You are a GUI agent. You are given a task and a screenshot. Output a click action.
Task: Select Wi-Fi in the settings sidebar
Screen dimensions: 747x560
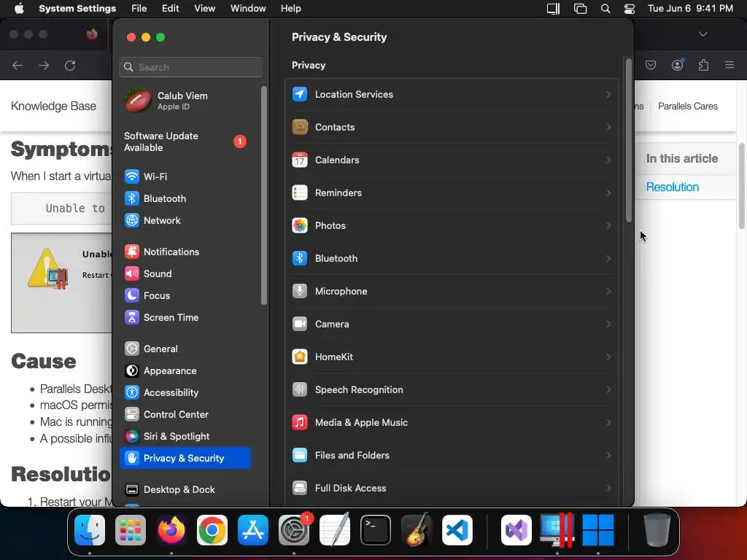tap(185, 176)
